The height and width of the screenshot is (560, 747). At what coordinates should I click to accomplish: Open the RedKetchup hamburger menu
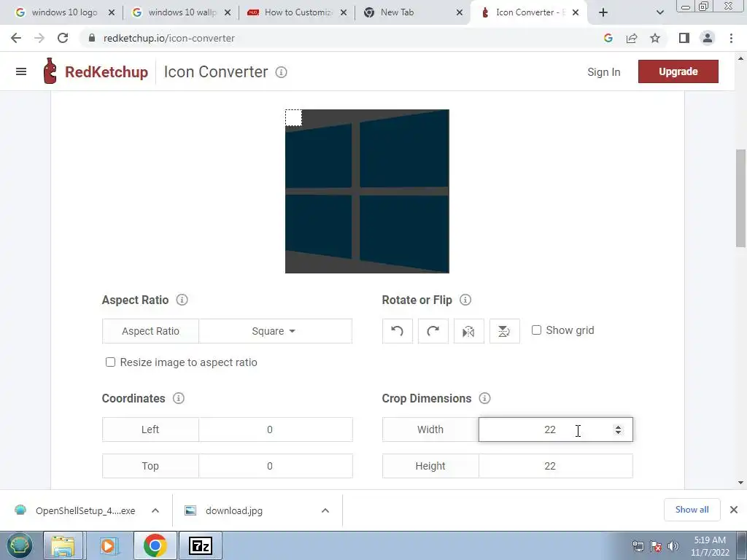(x=21, y=72)
